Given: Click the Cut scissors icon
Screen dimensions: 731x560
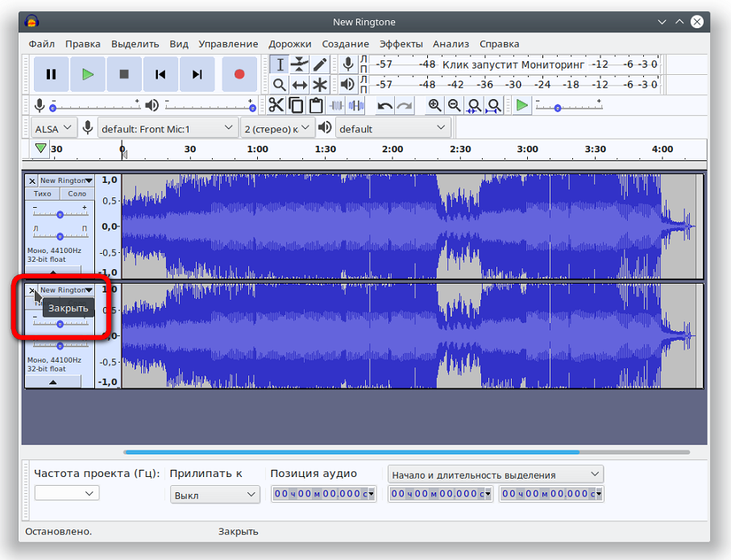Looking at the screenshot, I should pos(276,105).
